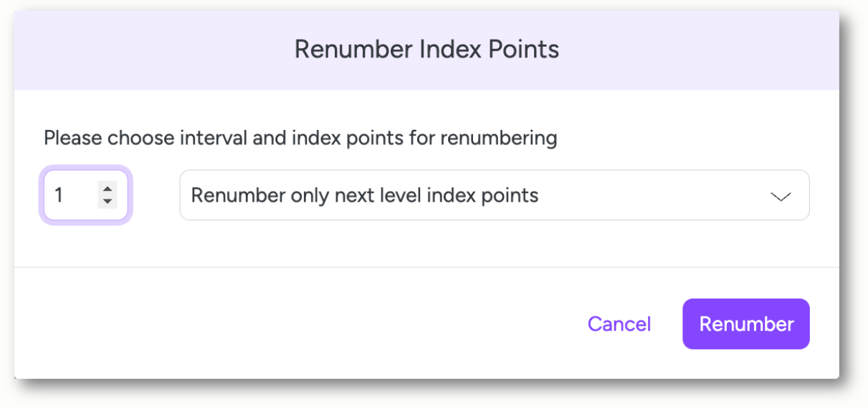Click the value 1 in the interval box
The image size is (868, 409).
(59, 195)
